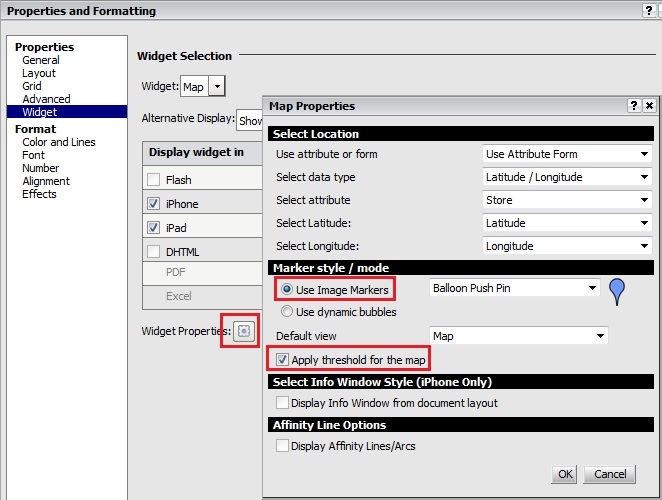The height and width of the screenshot is (500, 662).
Task: Click the OK button
Action: (565, 474)
